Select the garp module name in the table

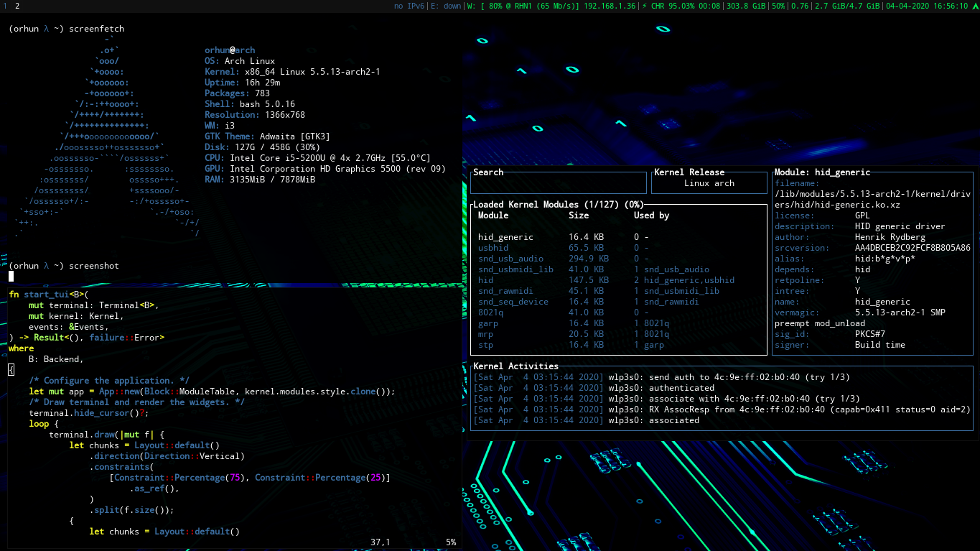(488, 323)
